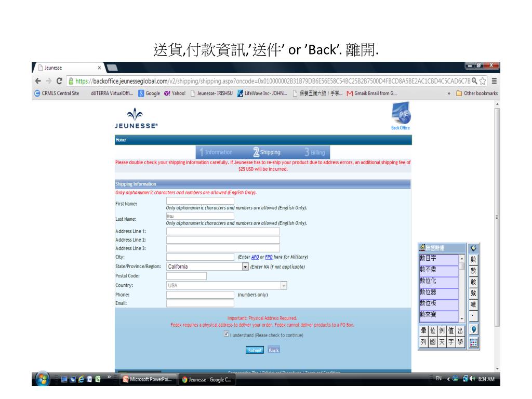
Task: Open the Yahoo! bookmark
Action: (x=175, y=94)
